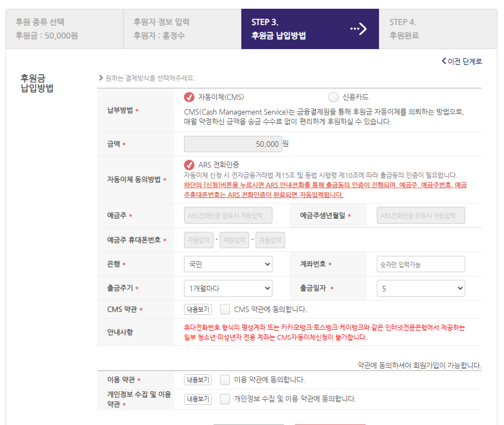
Task: Open the 출금주기 dropdown showing 1개월마다
Action: pyautogui.click(x=228, y=288)
